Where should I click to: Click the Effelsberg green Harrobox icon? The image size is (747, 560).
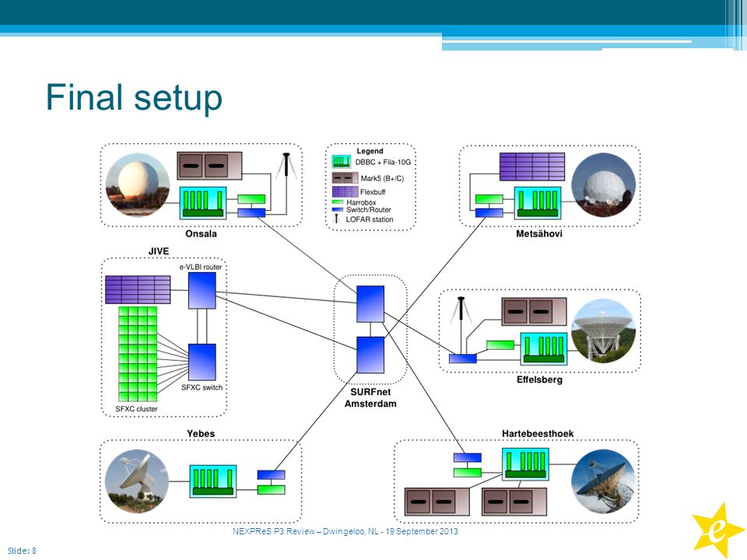(500, 345)
